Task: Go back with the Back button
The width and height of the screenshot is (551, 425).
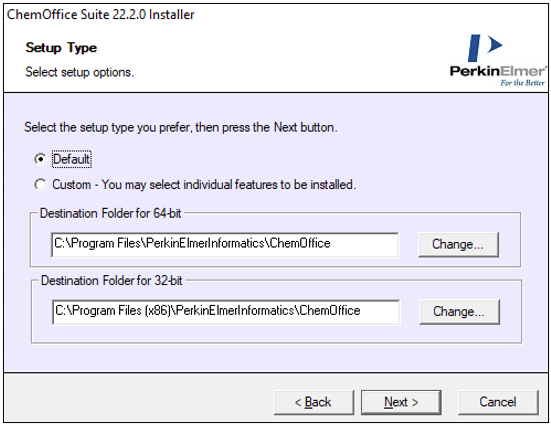Action: [x=314, y=402]
